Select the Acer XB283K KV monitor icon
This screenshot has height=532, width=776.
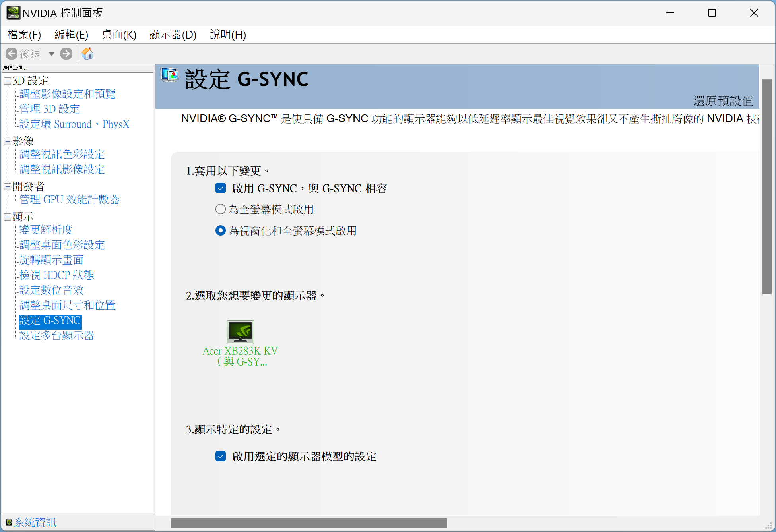click(240, 332)
